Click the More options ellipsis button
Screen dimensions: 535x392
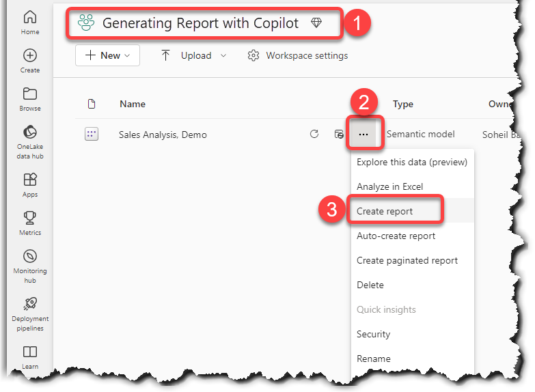[363, 135]
